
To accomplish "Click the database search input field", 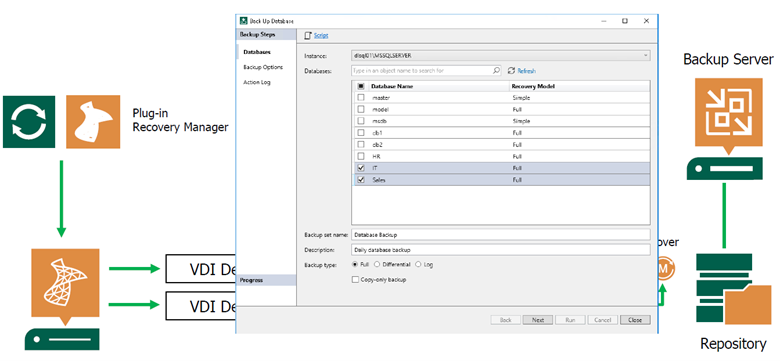I will pos(426,71).
